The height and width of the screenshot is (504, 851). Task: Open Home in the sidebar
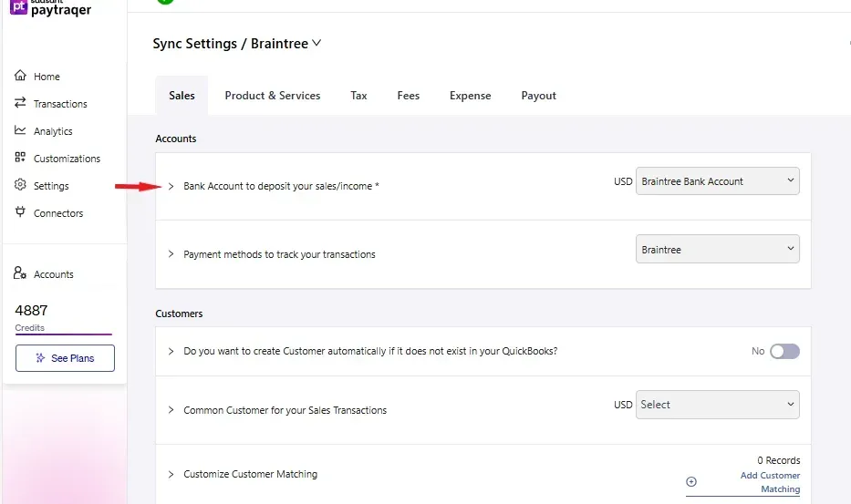tap(47, 77)
